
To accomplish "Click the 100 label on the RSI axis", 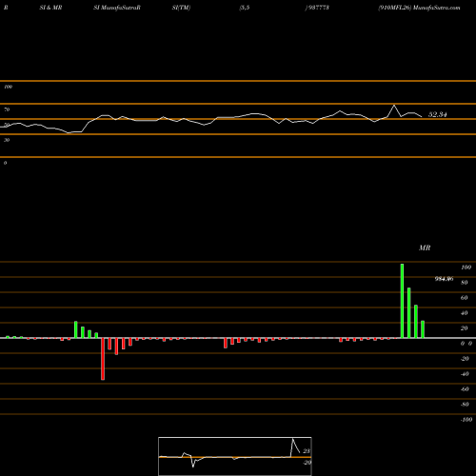I will pyautogui.click(x=8, y=87).
